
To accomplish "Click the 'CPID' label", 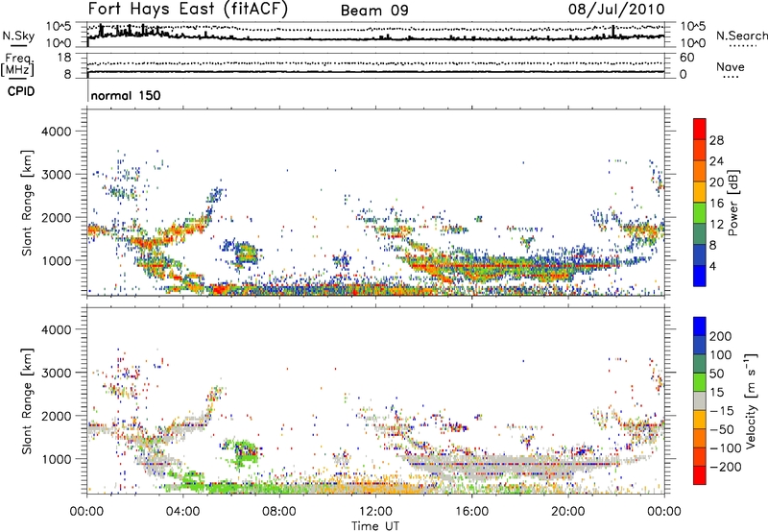I will tap(21, 91).
